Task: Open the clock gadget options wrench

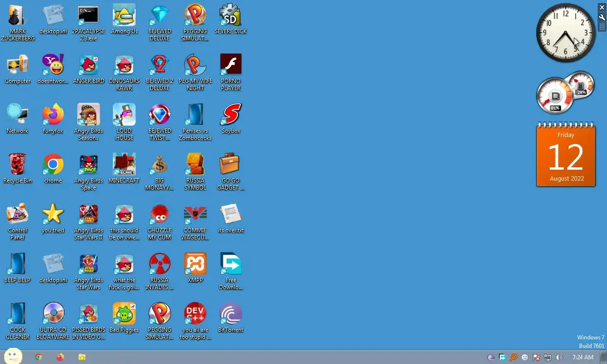Action: pos(602,18)
